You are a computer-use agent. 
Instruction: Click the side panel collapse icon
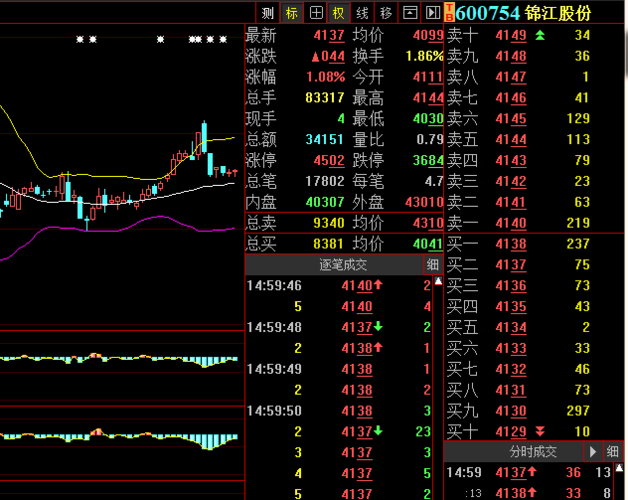click(433, 13)
